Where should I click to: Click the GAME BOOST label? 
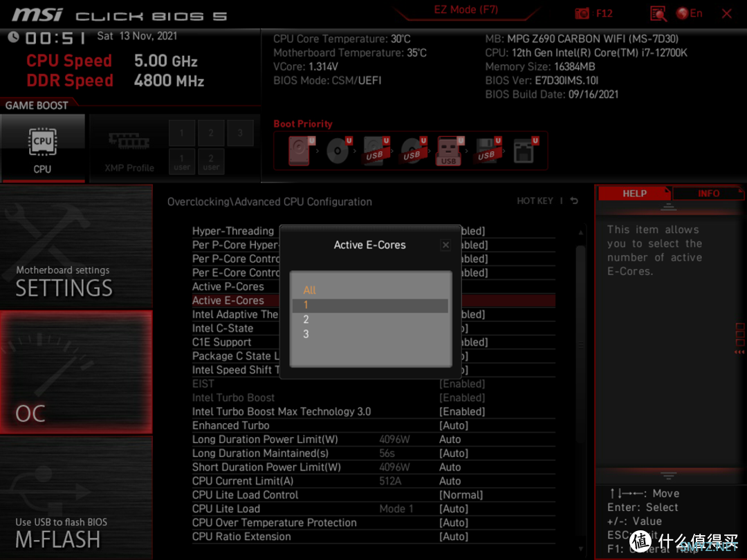pyautogui.click(x=37, y=105)
